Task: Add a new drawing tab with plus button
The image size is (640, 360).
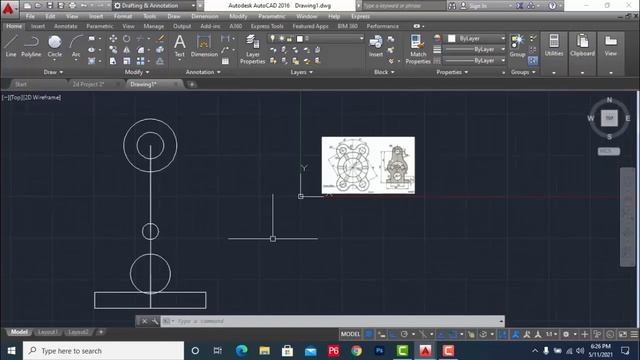Action: [191, 84]
